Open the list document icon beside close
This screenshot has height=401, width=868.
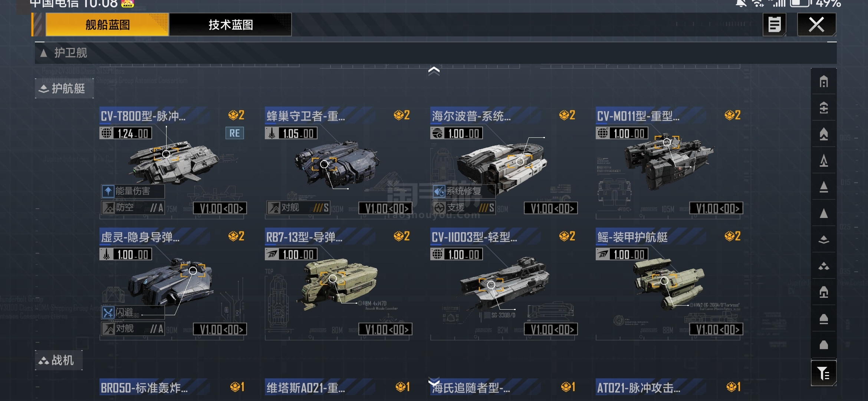tap(774, 25)
